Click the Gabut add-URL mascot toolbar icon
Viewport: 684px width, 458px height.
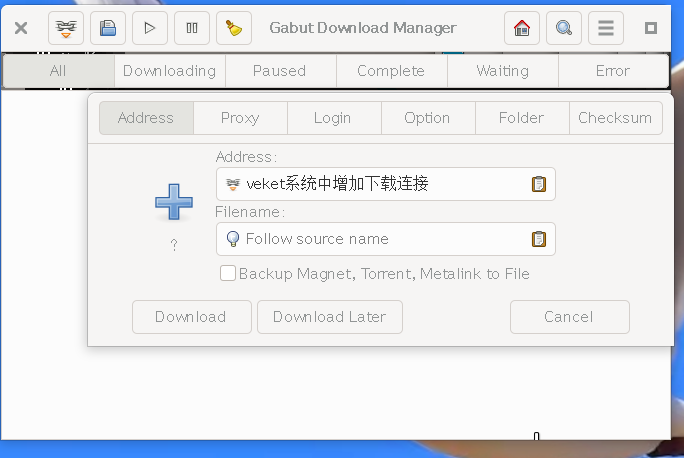click(66, 28)
